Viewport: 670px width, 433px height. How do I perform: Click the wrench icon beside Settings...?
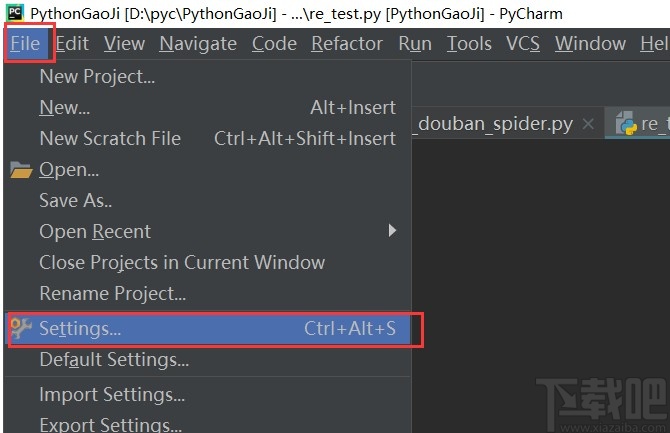click(x=21, y=328)
